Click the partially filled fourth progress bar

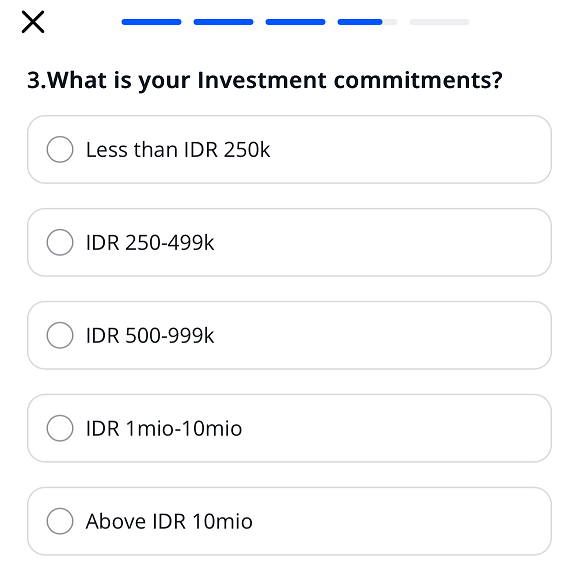[367, 22]
